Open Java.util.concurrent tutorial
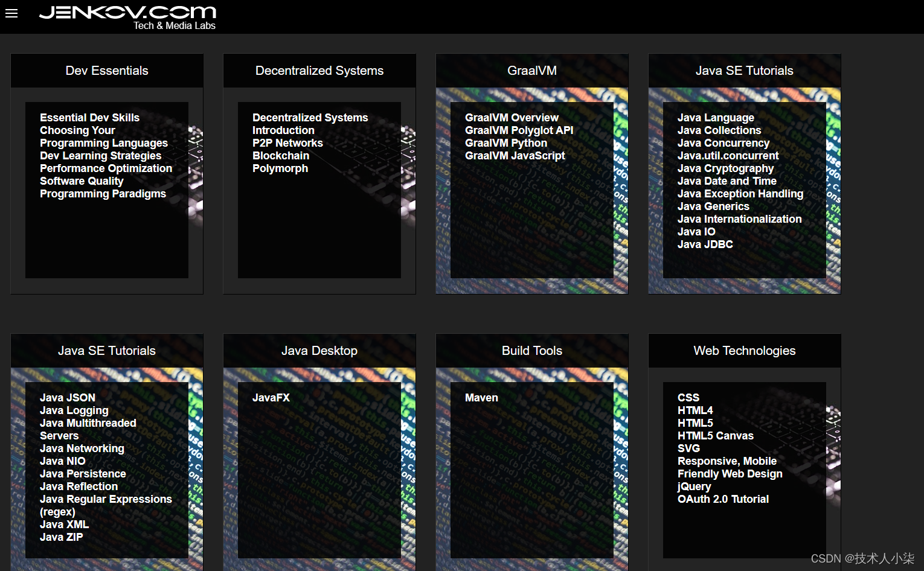The height and width of the screenshot is (571, 924). point(728,156)
